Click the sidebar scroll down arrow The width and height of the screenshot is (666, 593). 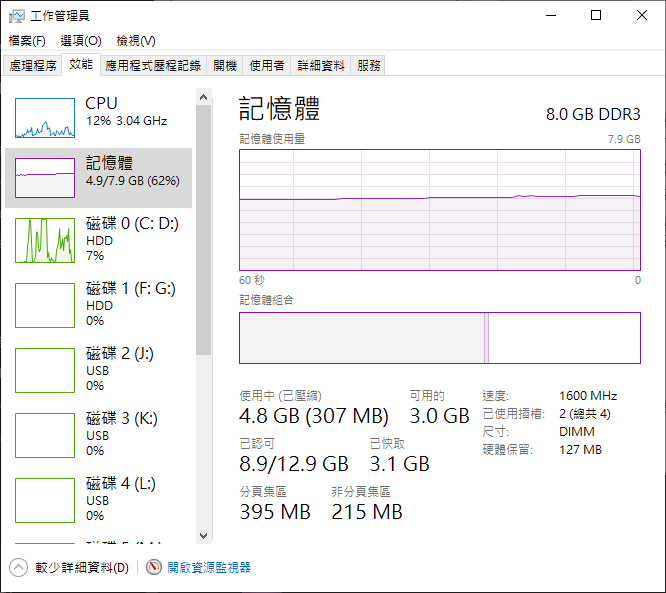click(203, 536)
